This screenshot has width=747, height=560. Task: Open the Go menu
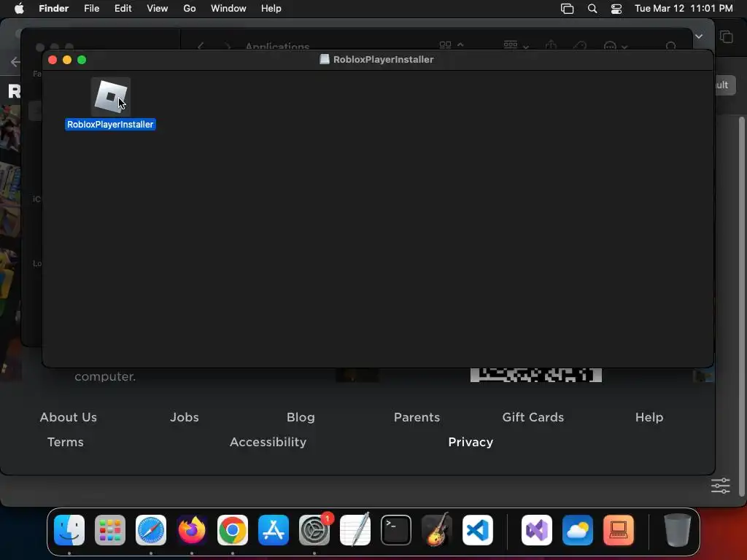click(x=190, y=9)
